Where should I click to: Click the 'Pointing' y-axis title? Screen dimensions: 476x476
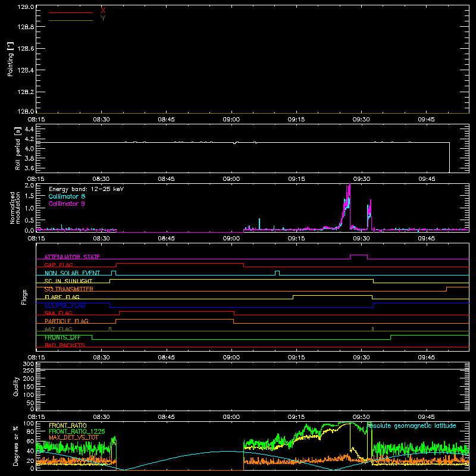pyautogui.click(x=10, y=59)
